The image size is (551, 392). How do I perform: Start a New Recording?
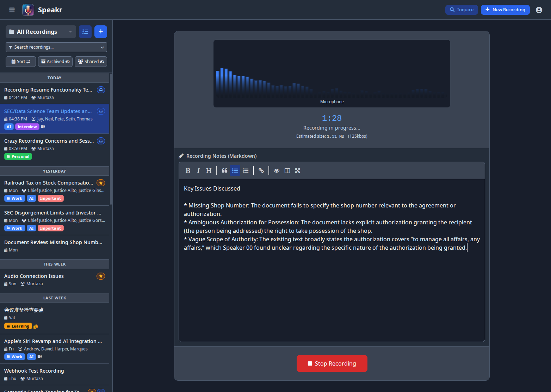[505, 10]
